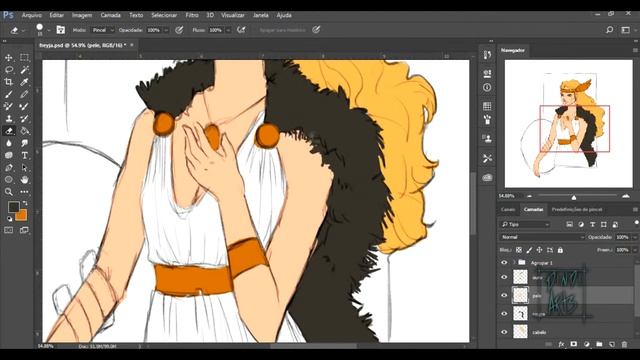
Task: Select the Path Selection arrow tool
Action: 24,168
